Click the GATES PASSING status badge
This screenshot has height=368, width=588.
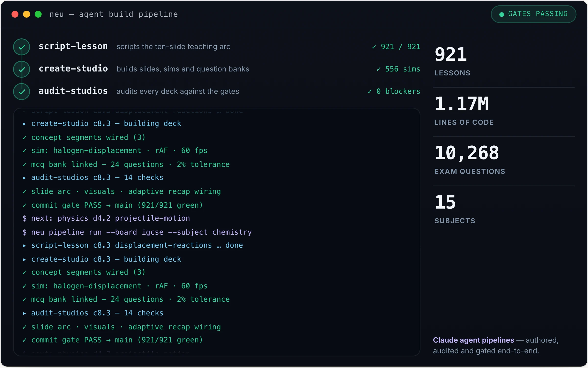[533, 14]
